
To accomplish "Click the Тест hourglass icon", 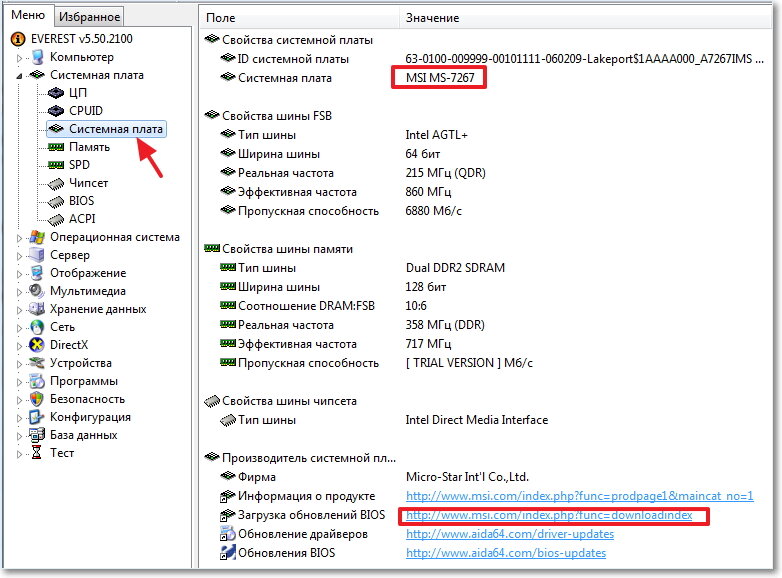I will pos(37,453).
